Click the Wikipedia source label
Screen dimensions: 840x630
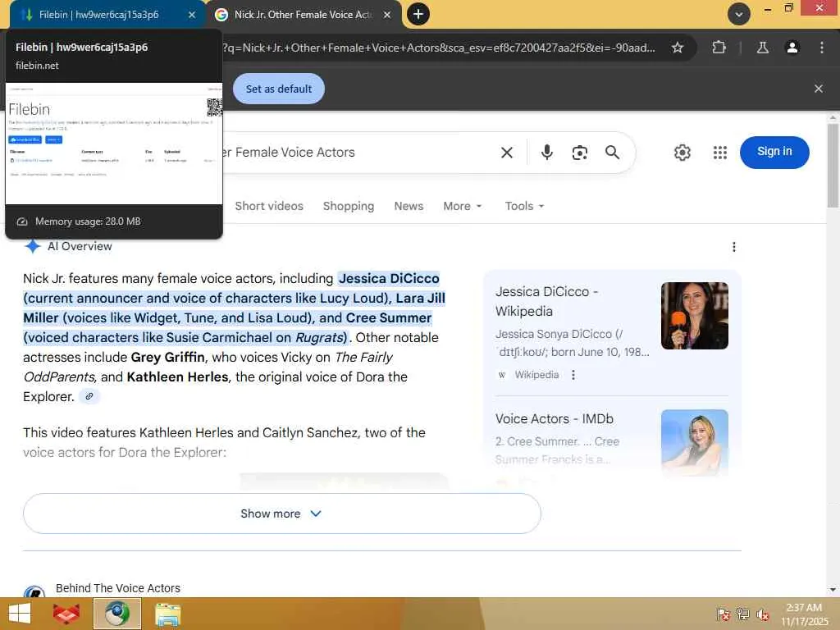pyautogui.click(x=536, y=375)
